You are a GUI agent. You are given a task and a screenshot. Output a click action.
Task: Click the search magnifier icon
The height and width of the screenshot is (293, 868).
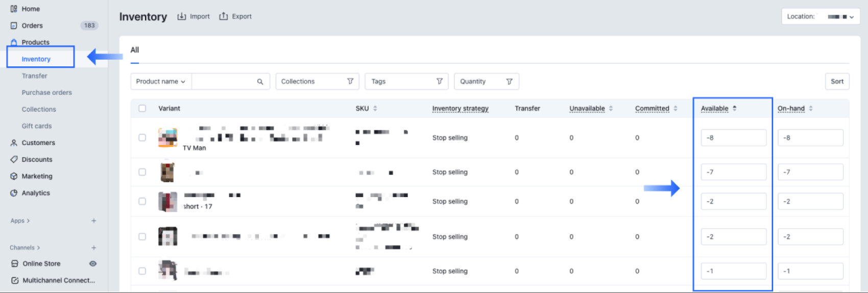point(260,82)
